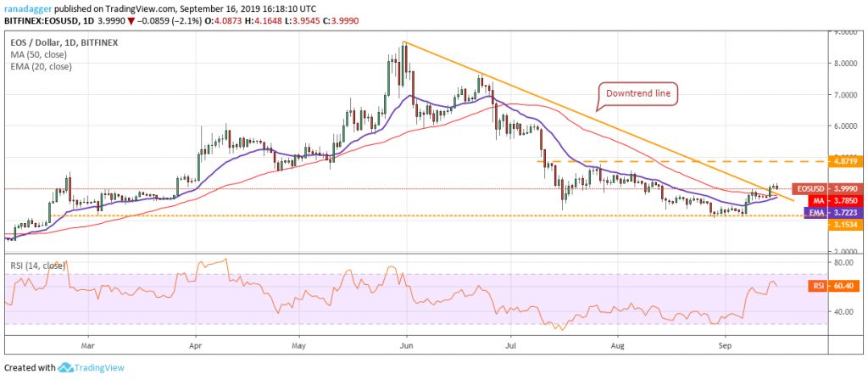Viewport: 868px width, 380px height.
Task: Select the Sep label on time axis
Action: 725,345
